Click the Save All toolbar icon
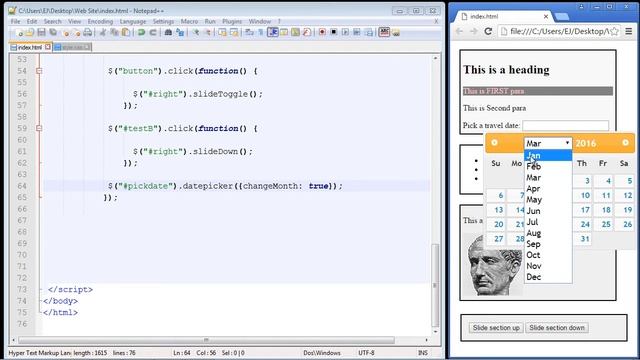Image resolution: width=640 pixels, height=360 pixels. pos(53,32)
